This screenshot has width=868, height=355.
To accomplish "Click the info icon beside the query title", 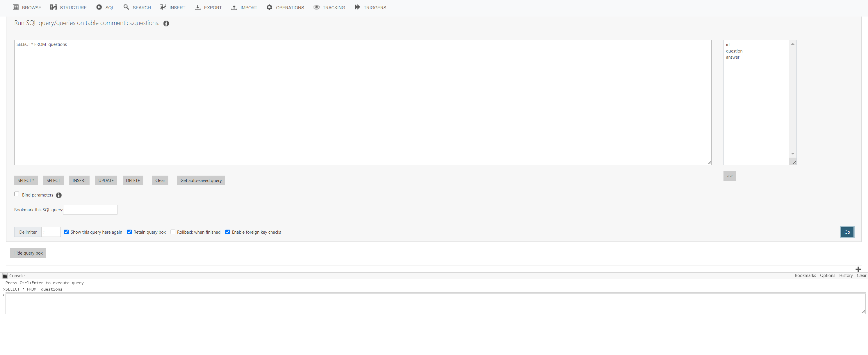I will (166, 24).
